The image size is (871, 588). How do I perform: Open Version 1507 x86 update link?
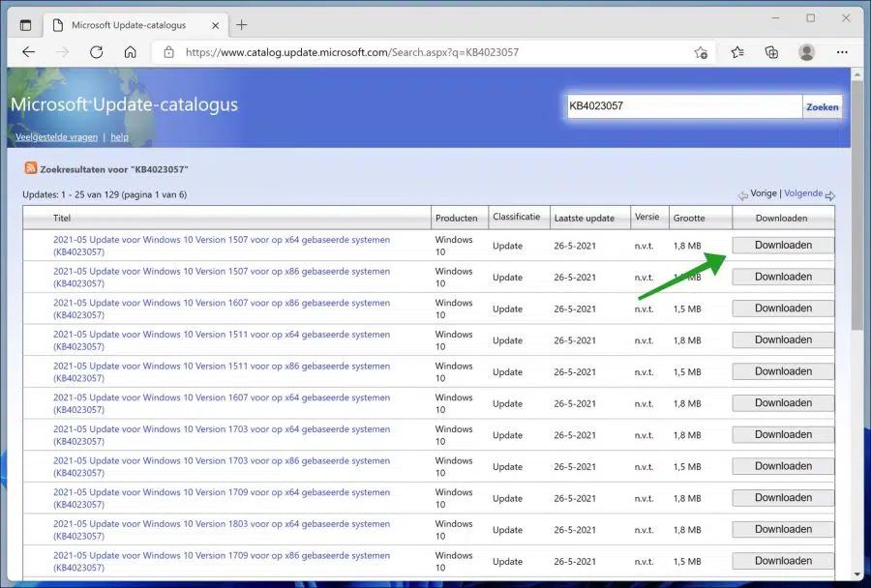click(222, 277)
